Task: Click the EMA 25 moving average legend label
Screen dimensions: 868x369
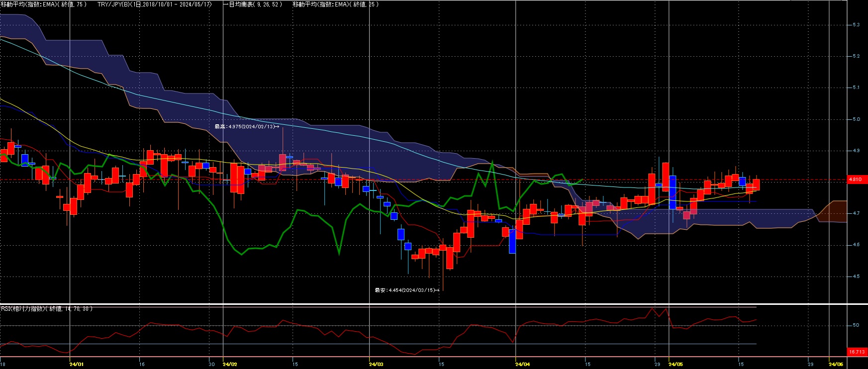Action: point(336,4)
